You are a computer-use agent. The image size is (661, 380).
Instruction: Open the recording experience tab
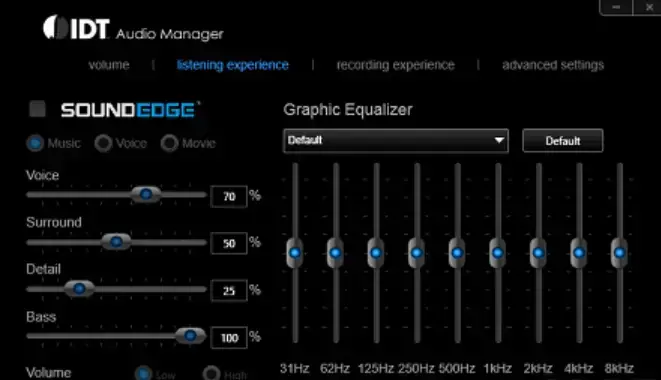(x=395, y=65)
